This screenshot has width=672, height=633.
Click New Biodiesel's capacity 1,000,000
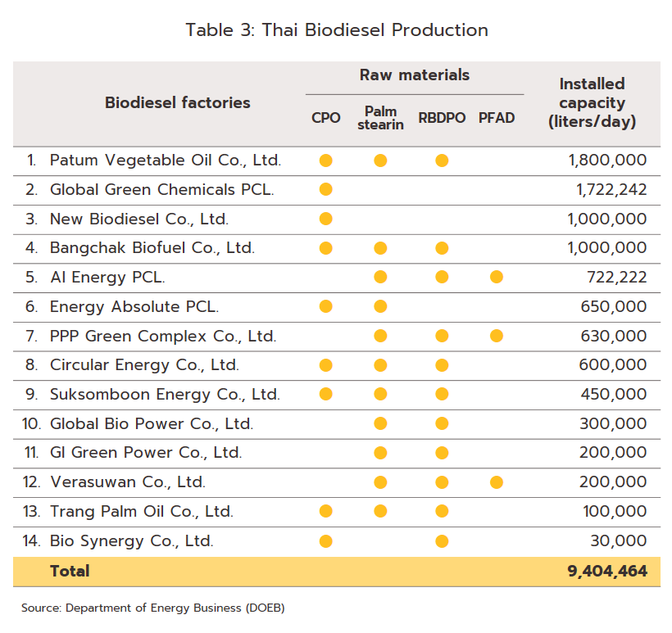[607, 219]
